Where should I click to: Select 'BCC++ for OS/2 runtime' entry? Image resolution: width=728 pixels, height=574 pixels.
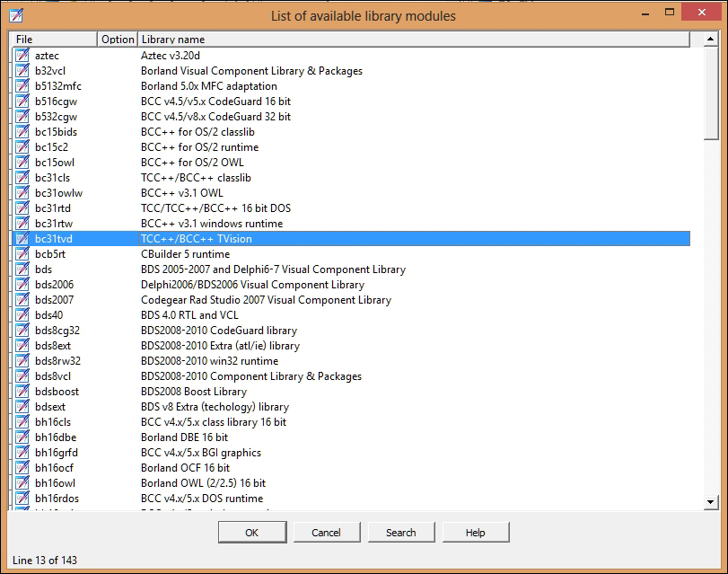(x=199, y=147)
